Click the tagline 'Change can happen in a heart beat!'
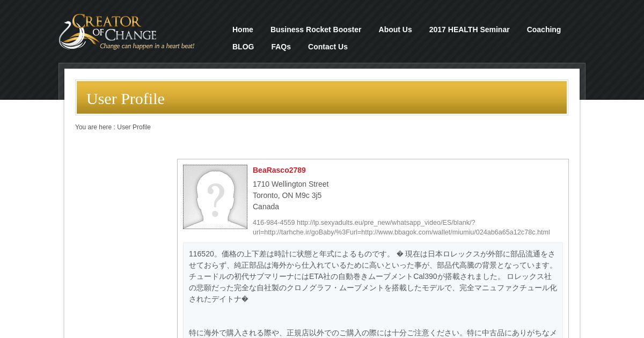 (147, 46)
